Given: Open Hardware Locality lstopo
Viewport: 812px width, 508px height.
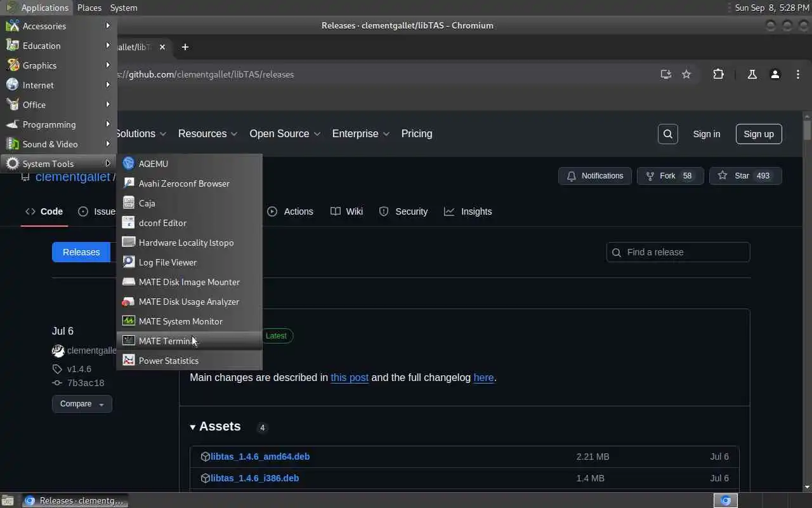Looking at the screenshot, I should click(x=189, y=243).
